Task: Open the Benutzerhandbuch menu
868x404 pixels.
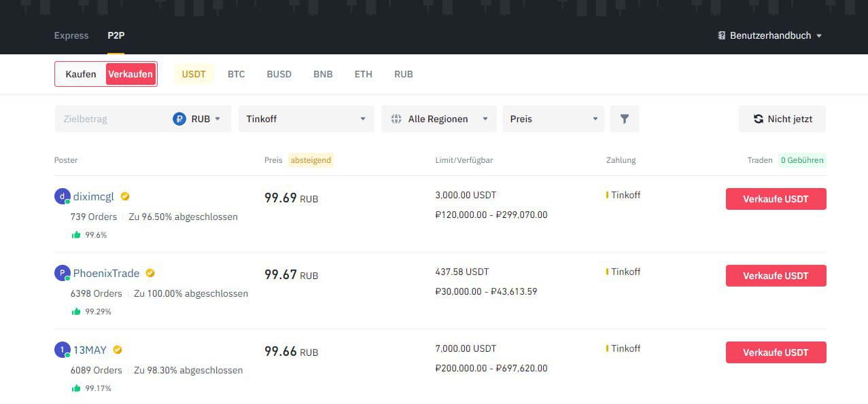Action: click(x=769, y=35)
